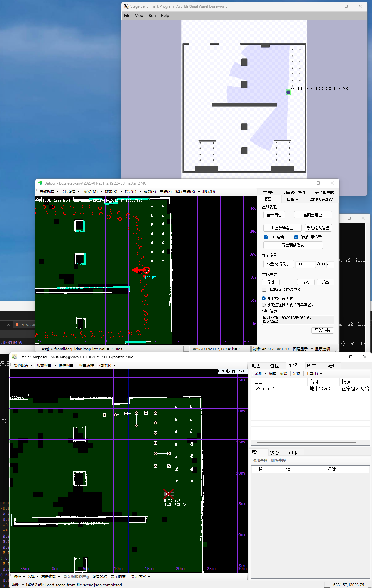
Task: Click the 全部启动 button
Action: coord(274,215)
